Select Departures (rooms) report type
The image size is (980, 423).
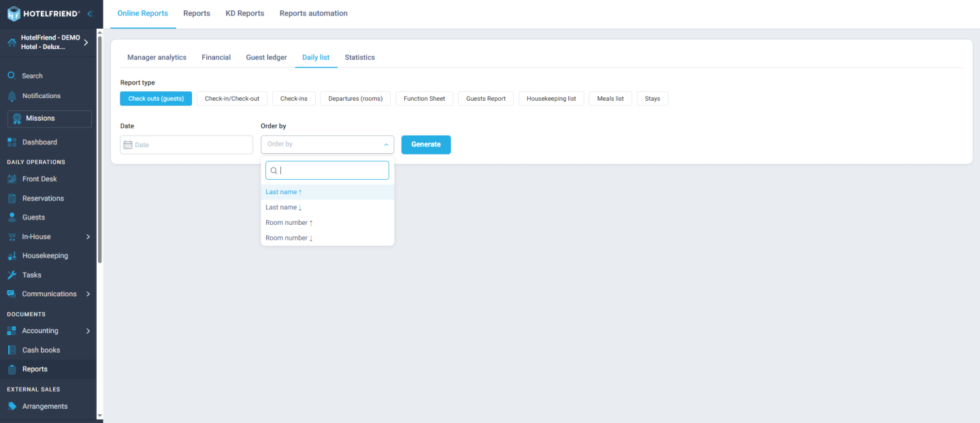coord(355,99)
